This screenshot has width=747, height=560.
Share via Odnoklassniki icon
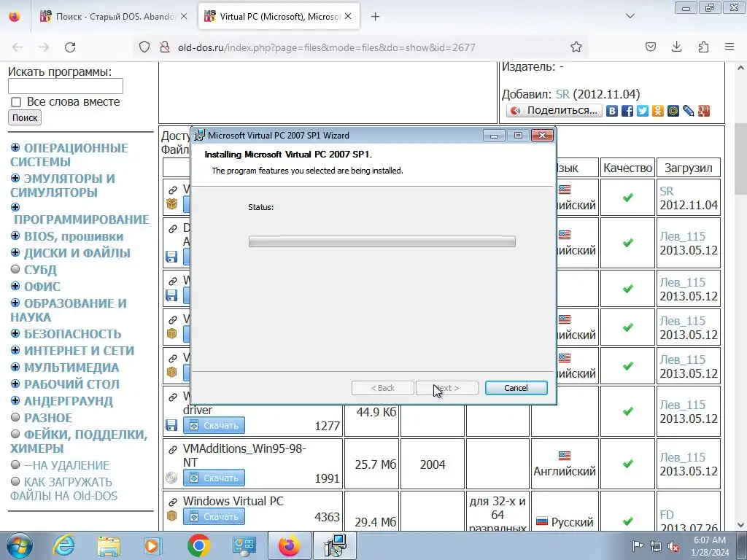tap(658, 111)
